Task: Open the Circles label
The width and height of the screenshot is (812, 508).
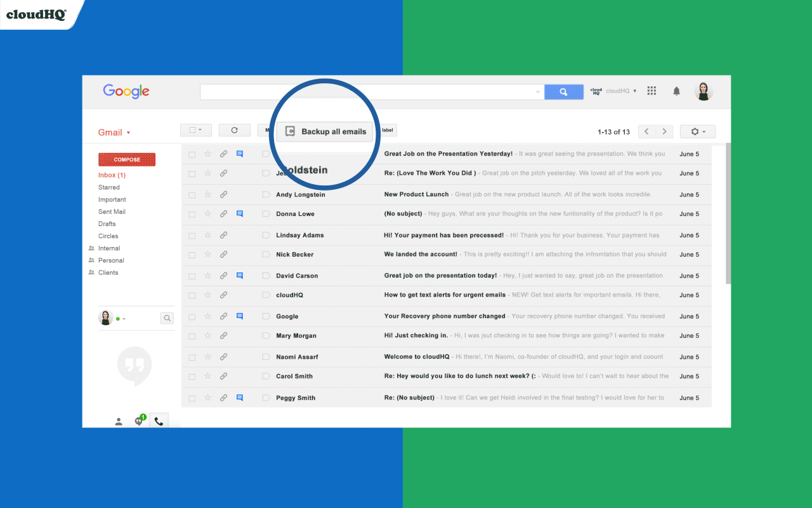Action: coord(108,236)
